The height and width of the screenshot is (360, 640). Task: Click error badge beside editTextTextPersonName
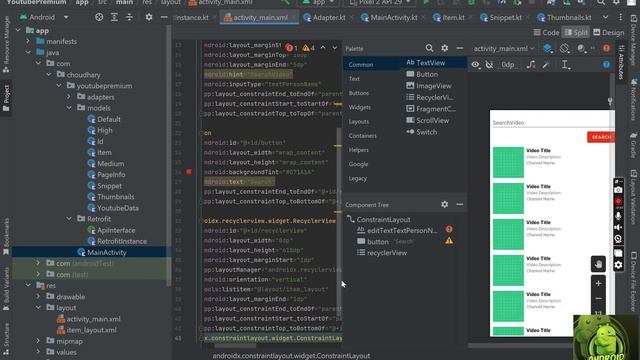(449, 229)
